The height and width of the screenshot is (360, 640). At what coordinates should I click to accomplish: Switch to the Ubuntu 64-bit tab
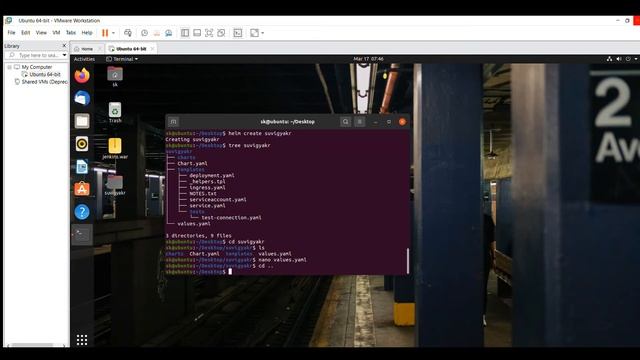131,49
